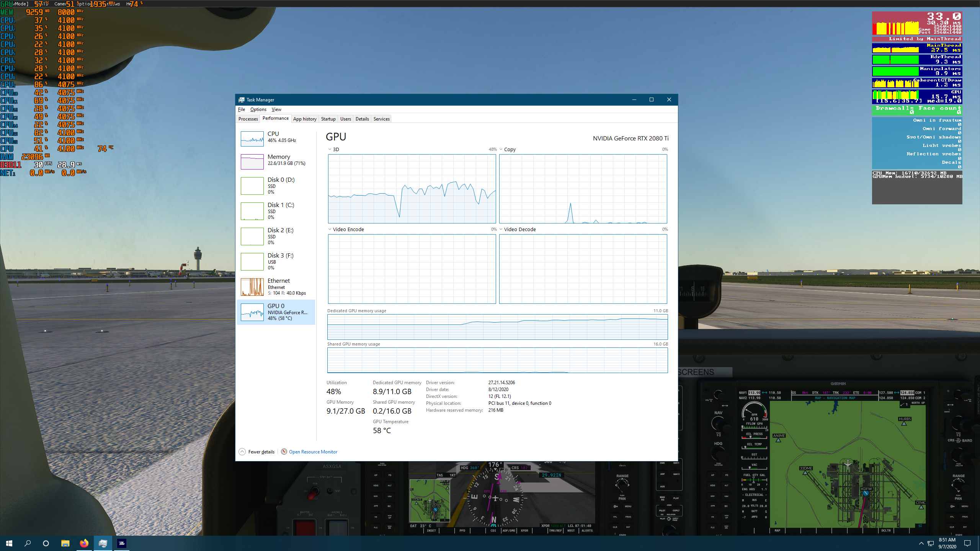Switch to the Services tab

381,119
